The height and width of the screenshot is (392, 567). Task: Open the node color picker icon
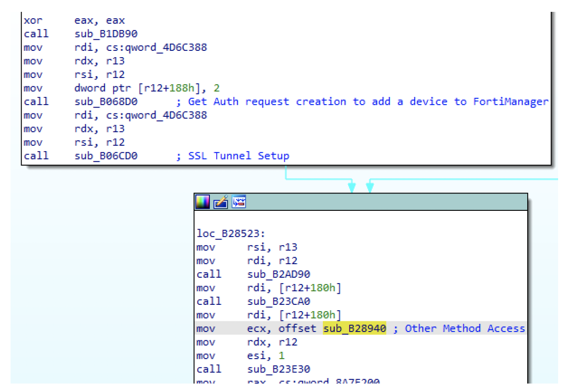(x=202, y=202)
